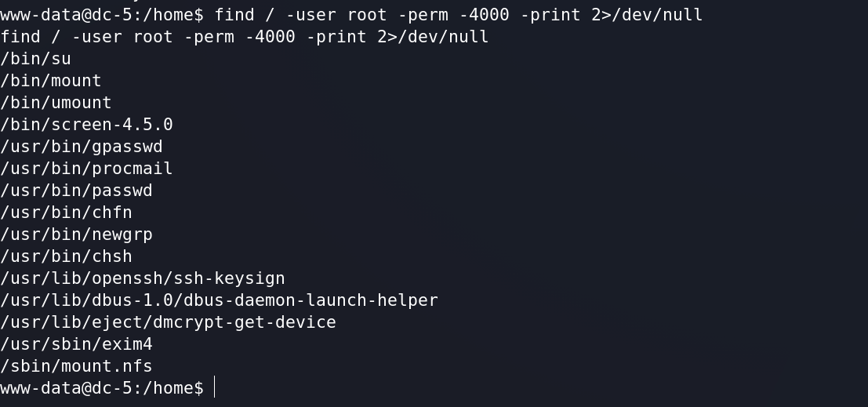Image resolution: width=868 pixels, height=407 pixels.
Task: Click the /usr/bin/newgrp entry
Action: tap(76, 234)
